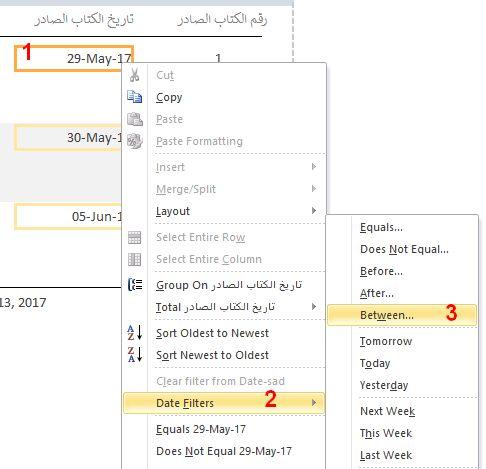Select the 29-May-17 date field
The image size is (486, 469).
(74, 58)
